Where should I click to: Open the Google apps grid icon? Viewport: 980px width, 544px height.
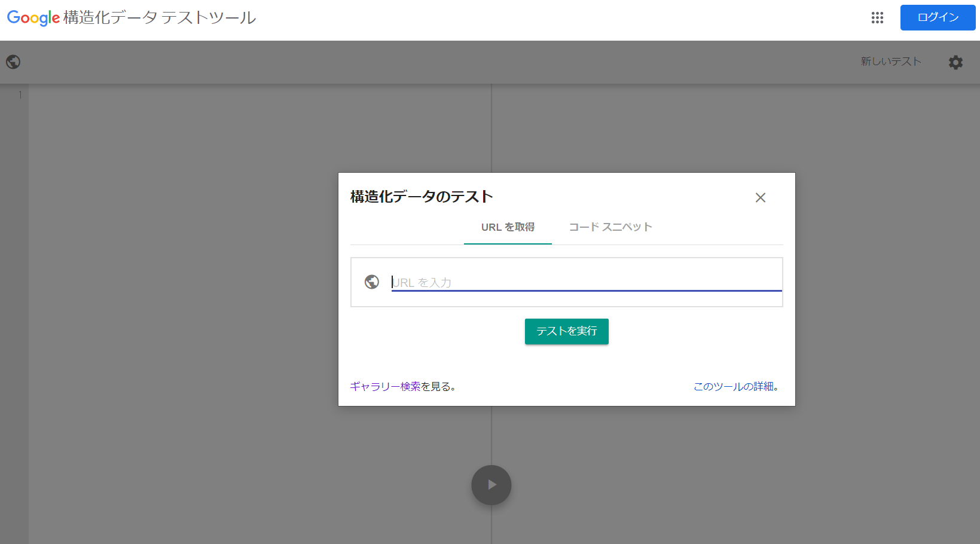tap(877, 18)
